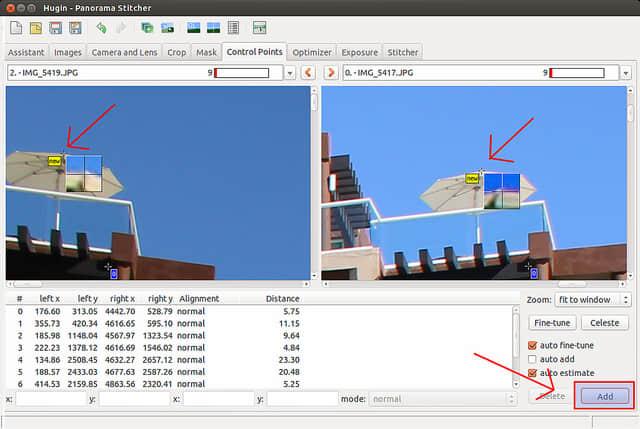
Task: Click the left image's red control point bar
Action: pos(242,73)
